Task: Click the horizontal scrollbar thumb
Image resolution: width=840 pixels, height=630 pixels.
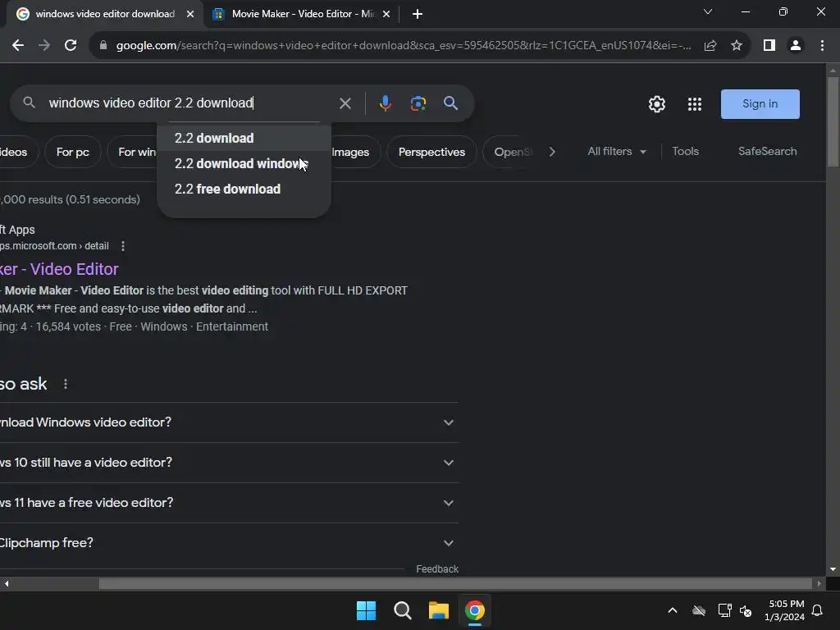Action: coord(455,583)
